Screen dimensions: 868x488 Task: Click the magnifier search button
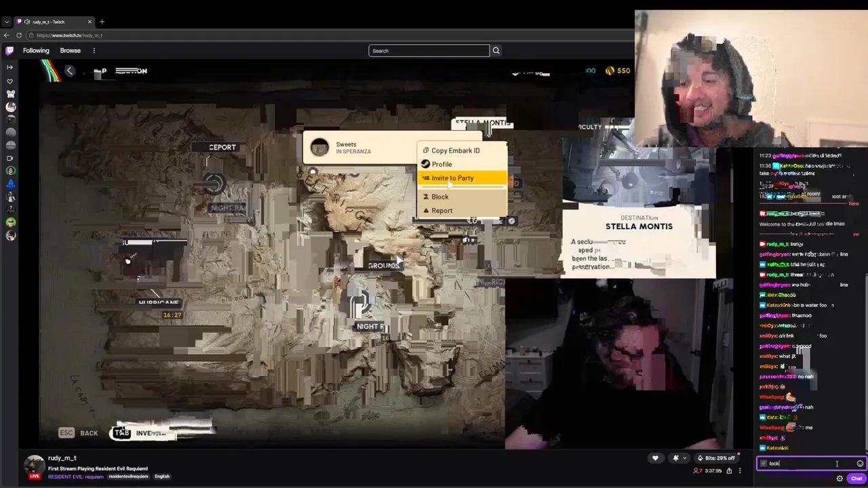496,51
